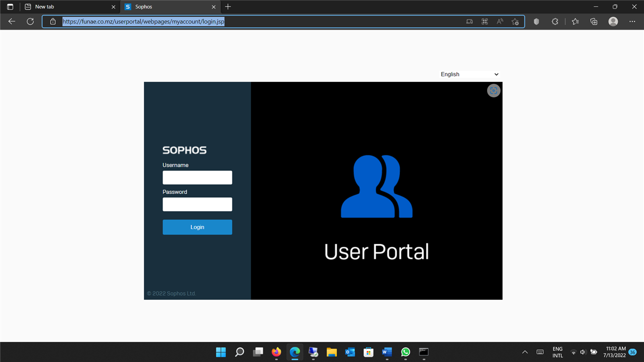Open touch keyboard tray icon
Viewport: 644px width, 362px height.
[x=540, y=352]
